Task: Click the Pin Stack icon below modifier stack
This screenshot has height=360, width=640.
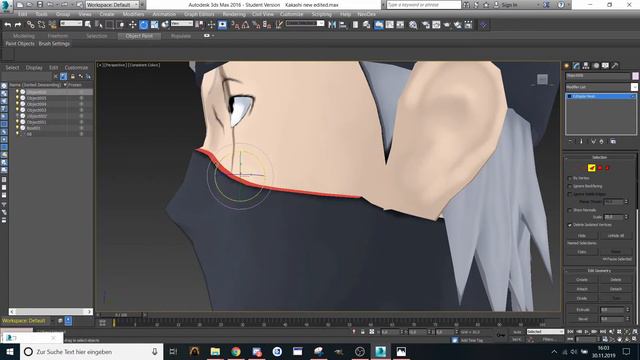Action: pos(570,141)
